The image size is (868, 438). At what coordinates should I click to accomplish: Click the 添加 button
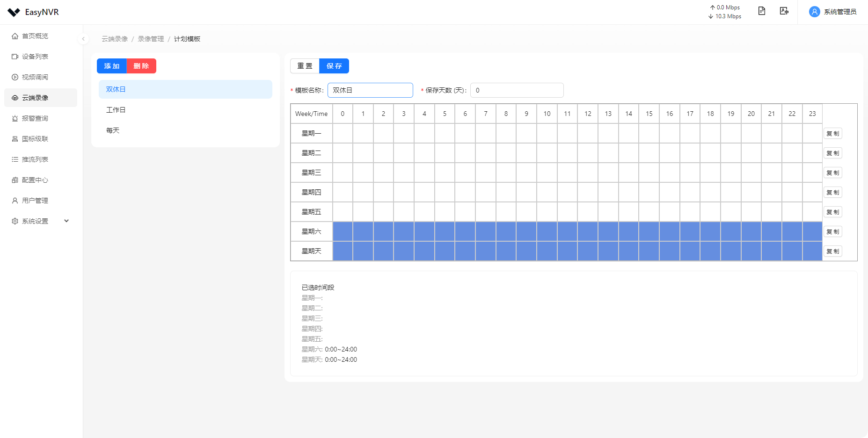click(x=112, y=66)
